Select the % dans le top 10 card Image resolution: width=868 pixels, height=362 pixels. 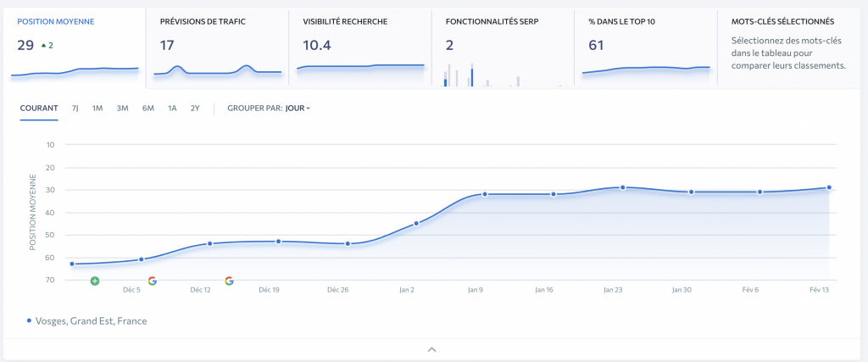(646, 48)
